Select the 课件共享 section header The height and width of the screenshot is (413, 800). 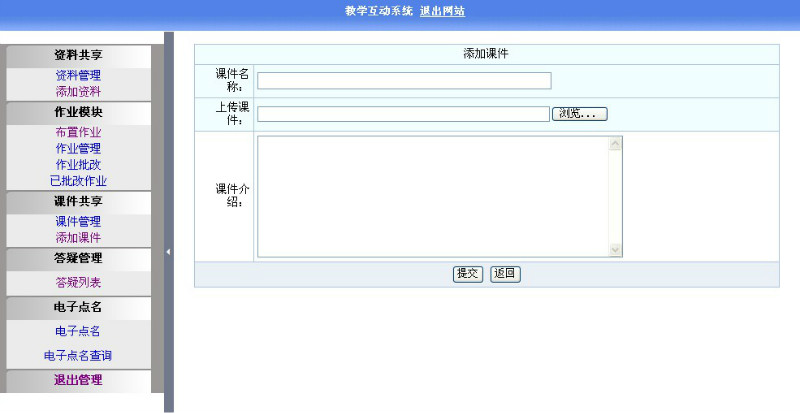pos(78,202)
